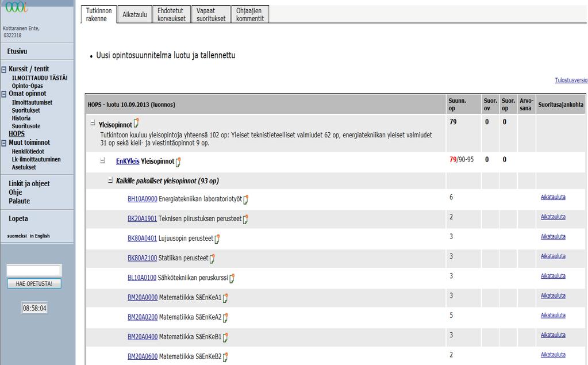Viewport: 588px width, 365px height.
Task: Open note icon next to EnKYleis Yleisopinnot
Action: pyautogui.click(x=178, y=162)
